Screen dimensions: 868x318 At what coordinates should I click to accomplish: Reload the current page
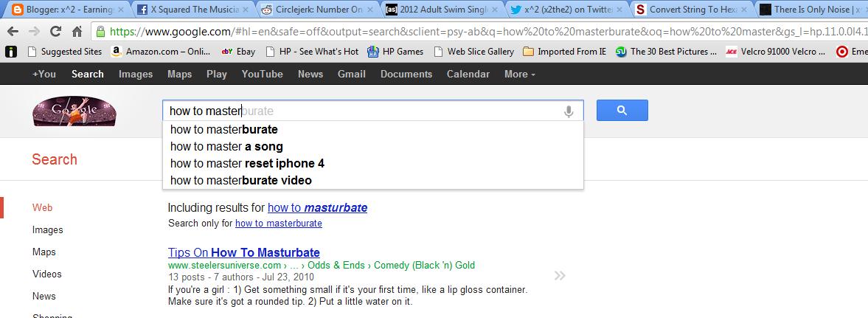55,32
